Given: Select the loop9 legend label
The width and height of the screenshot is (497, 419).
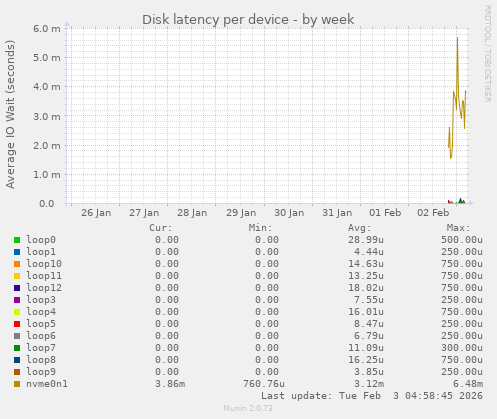Looking at the screenshot, I should [41, 372].
